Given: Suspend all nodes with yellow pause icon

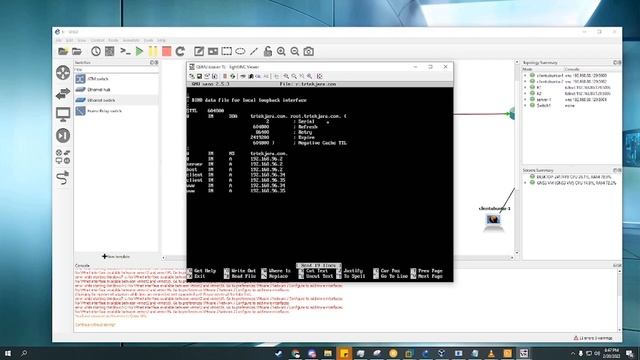Looking at the screenshot, I should pos(153,51).
